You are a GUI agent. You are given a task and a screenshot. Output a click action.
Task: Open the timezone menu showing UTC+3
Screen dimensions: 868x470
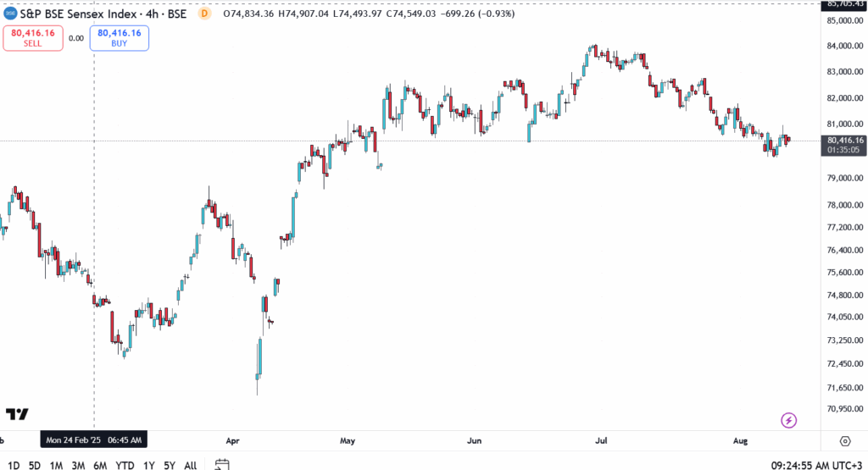click(x=817, y=465)
